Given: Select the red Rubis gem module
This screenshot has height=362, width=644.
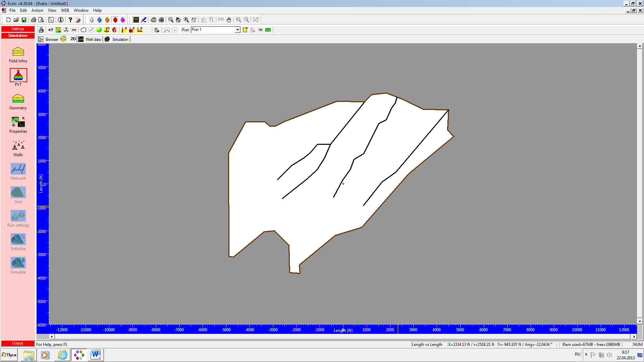Looking at the screenshot, I should click(x=115, y=20).
